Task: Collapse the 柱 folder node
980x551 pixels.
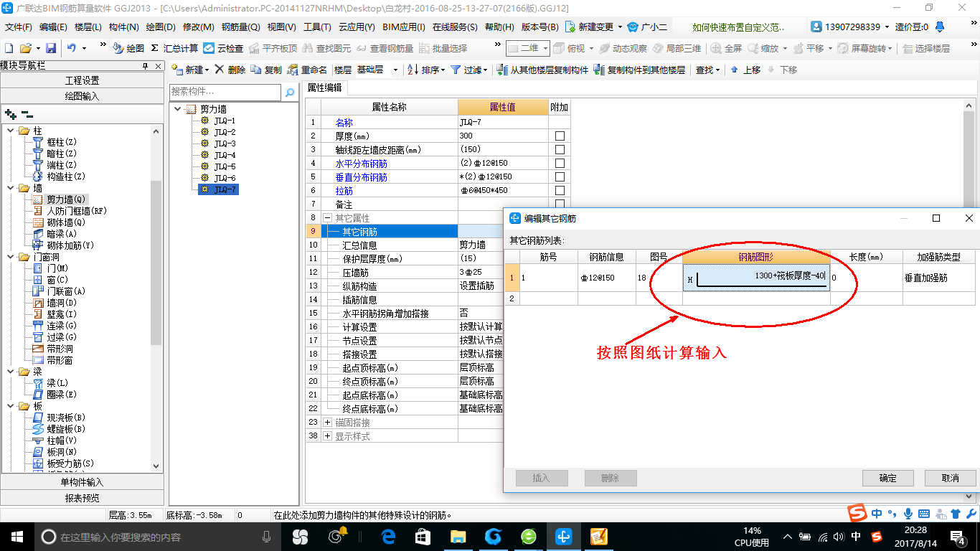Action: [x=11, y=131]
